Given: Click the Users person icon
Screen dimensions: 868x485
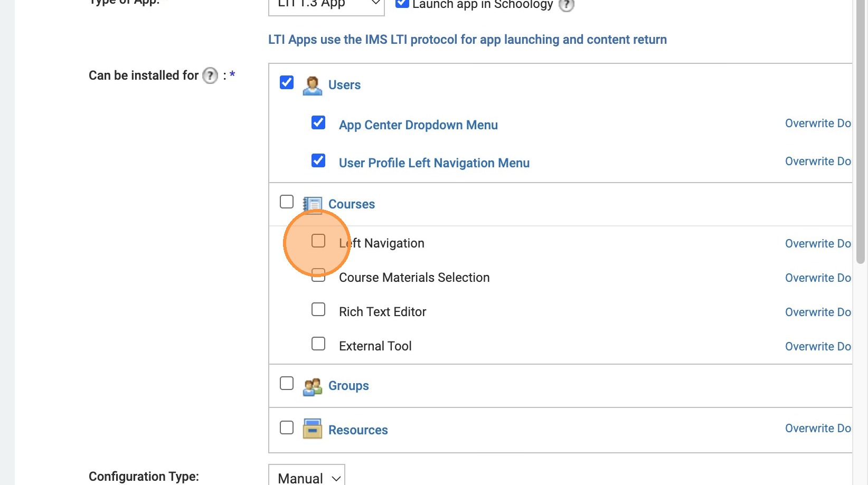Looking at the screenshot, I should (312, 85).
